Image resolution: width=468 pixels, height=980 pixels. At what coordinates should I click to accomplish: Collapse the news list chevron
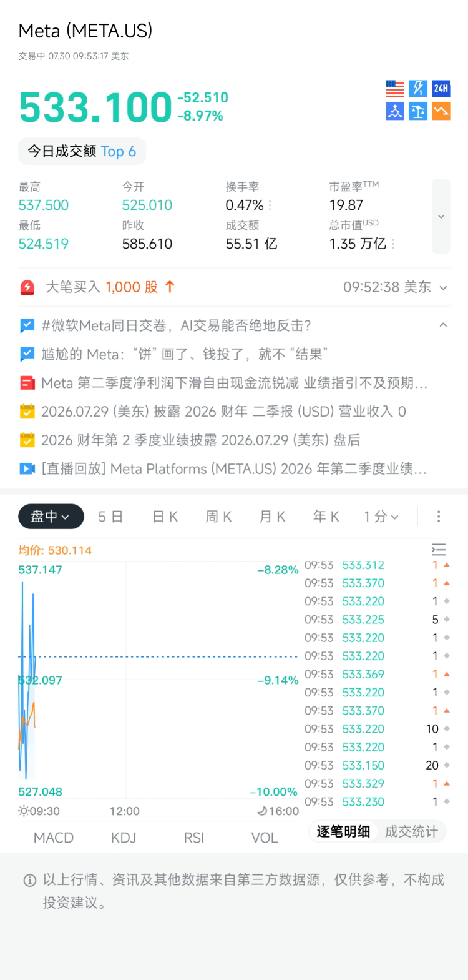pyautogui.click(x=443, y=325)
